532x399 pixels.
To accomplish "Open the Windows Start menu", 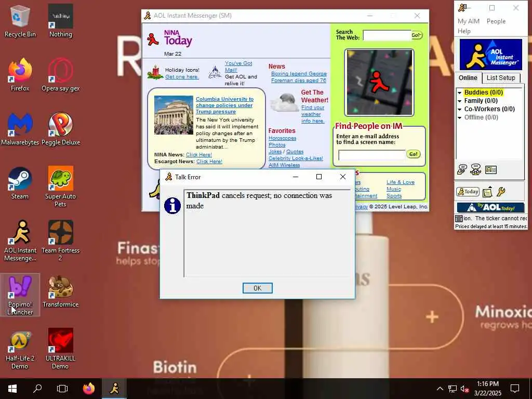I will click(x=12, y=389).
